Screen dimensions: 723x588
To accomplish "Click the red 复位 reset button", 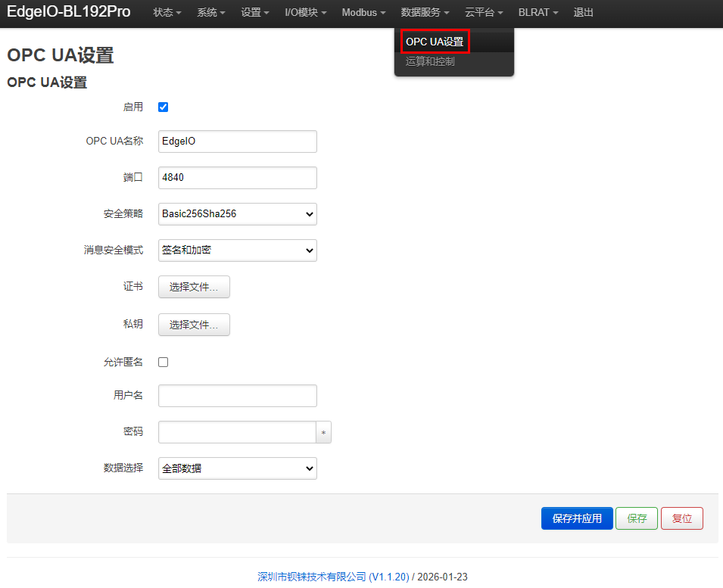I will [681, 518].
